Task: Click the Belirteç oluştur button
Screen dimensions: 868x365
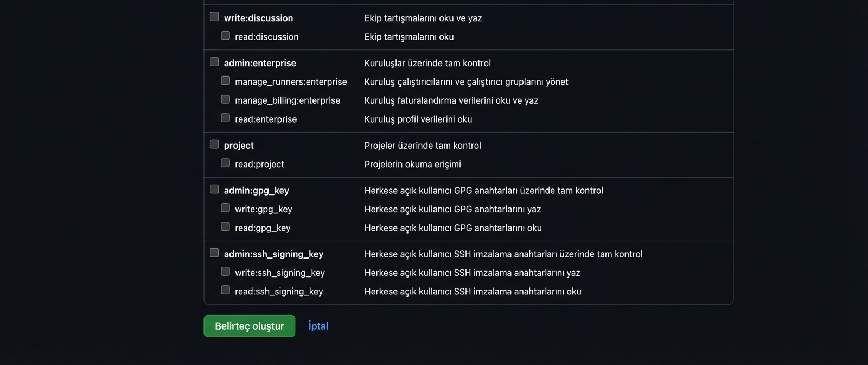Action: [x=249, y=326]
